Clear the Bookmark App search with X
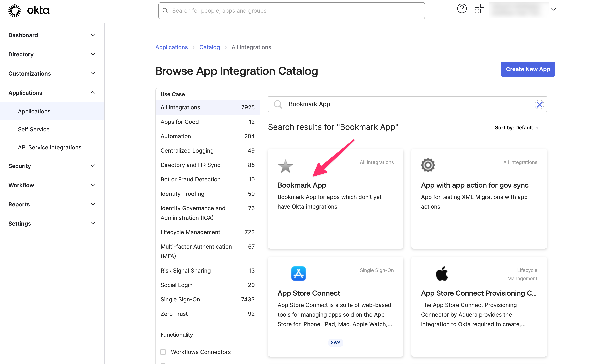606x364 pixels. 539,105
